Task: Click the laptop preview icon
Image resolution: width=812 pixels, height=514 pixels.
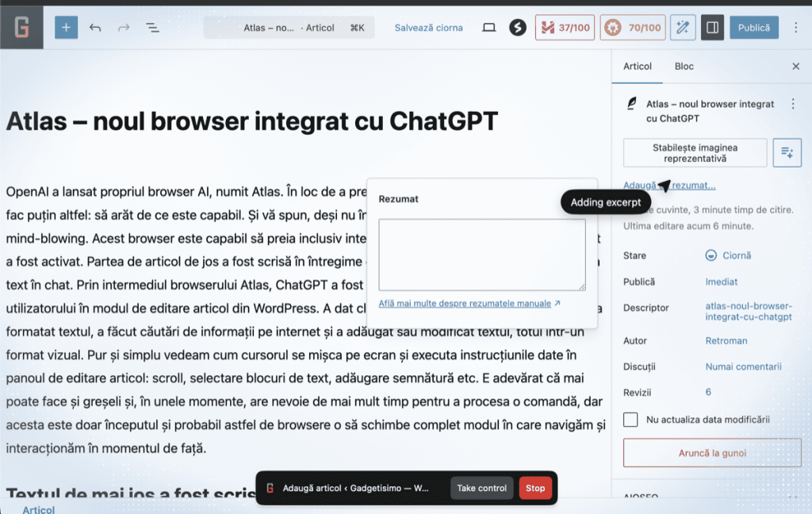Action: (x=489, y=28)
